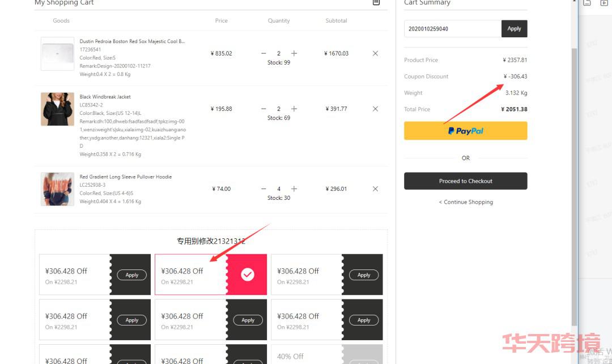Screen dimensions: 612x364
Task: Click the coupon code input with 2020010259040
Action: tap(453, 29)
